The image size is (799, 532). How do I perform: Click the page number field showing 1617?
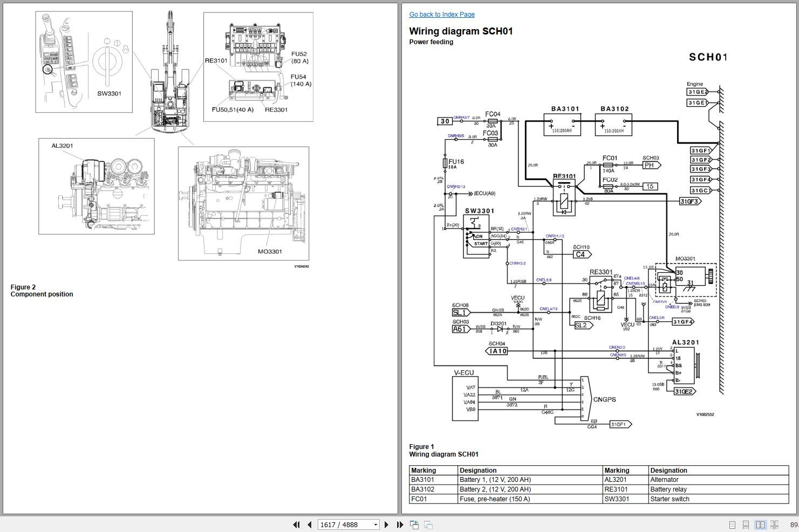tap(343, 524)
